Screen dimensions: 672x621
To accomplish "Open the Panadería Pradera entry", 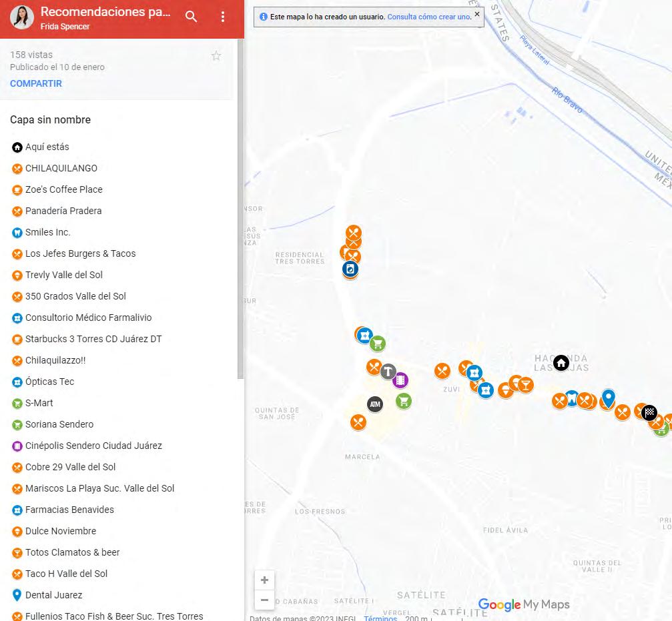I will coord(63,211).
